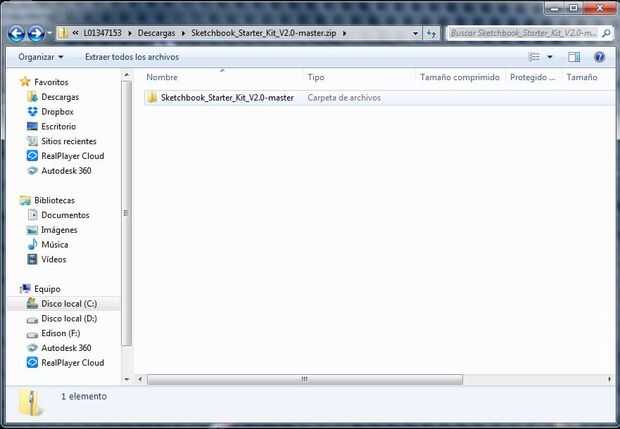Sort by the Protegido column header

click(533, 77)
